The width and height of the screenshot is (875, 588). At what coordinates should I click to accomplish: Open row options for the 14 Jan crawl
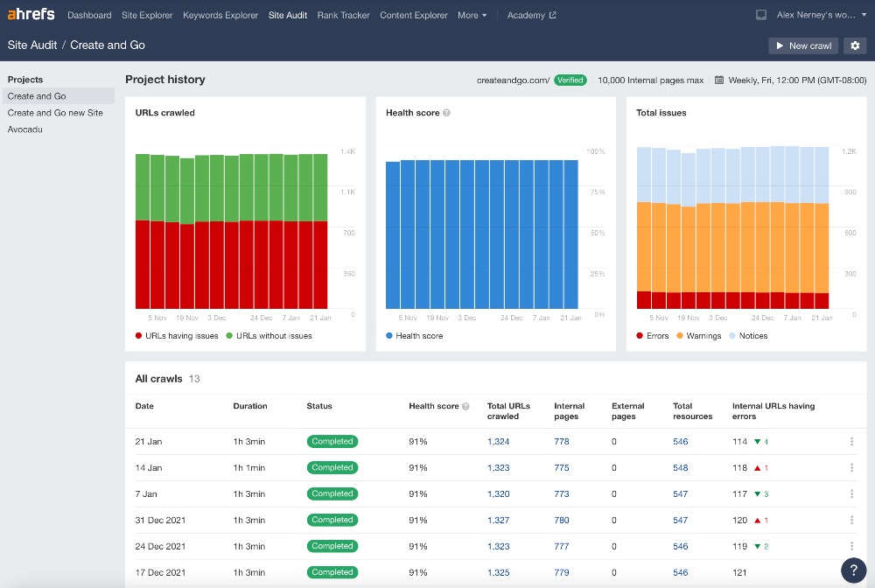coord(851,468)
